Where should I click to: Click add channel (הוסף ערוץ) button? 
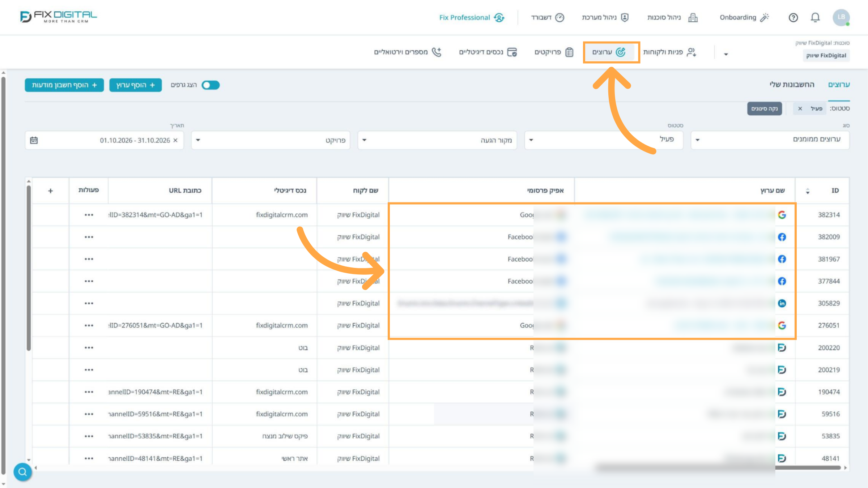click(136, 85)
